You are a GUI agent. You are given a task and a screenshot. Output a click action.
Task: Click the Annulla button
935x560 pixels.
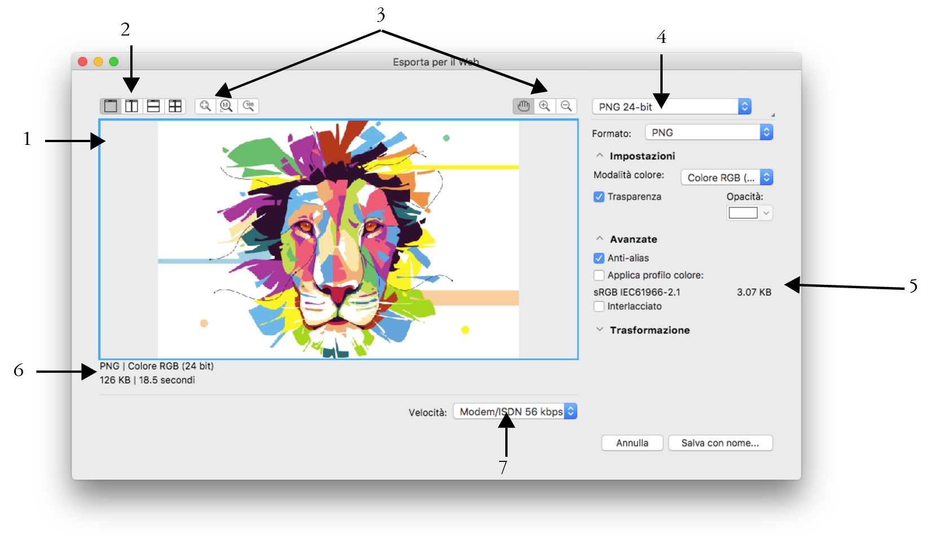pos(632,443)
